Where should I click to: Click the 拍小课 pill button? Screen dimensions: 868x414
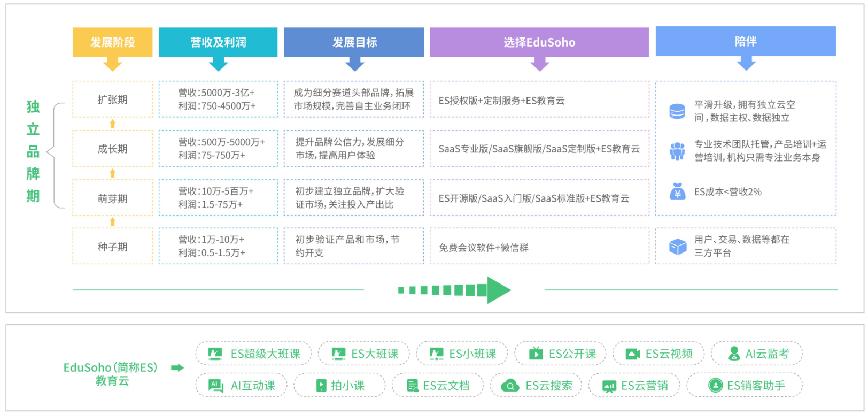(339, 386)
